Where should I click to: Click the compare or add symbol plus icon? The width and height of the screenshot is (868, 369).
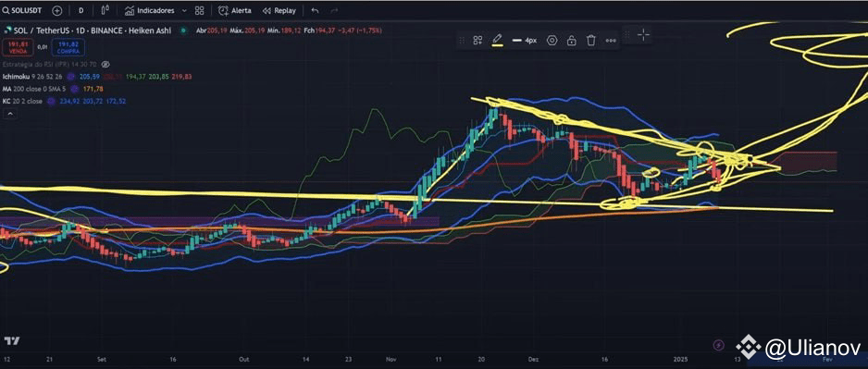57,10
